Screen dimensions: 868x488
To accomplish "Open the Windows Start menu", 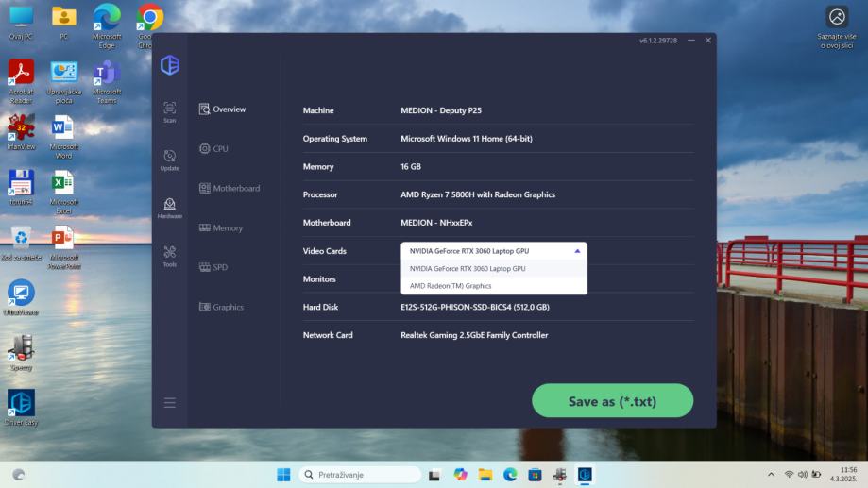I will (283, 474).
